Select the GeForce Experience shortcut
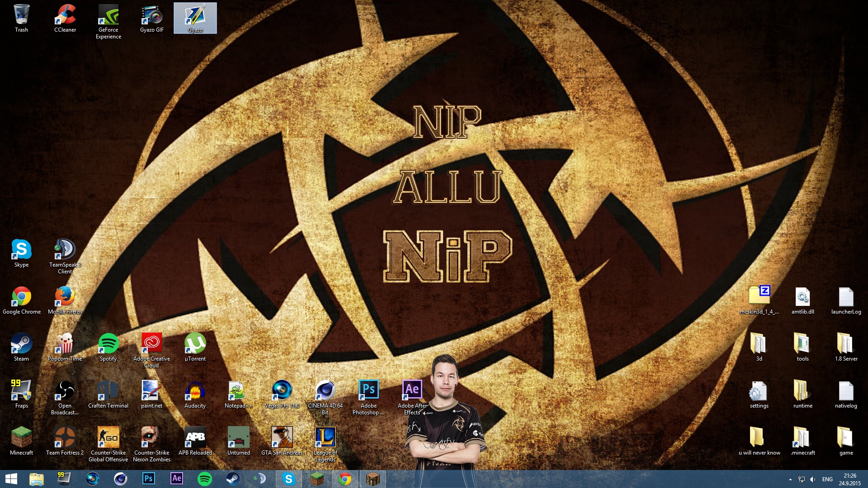868x488 pixels. coord(108,21)
